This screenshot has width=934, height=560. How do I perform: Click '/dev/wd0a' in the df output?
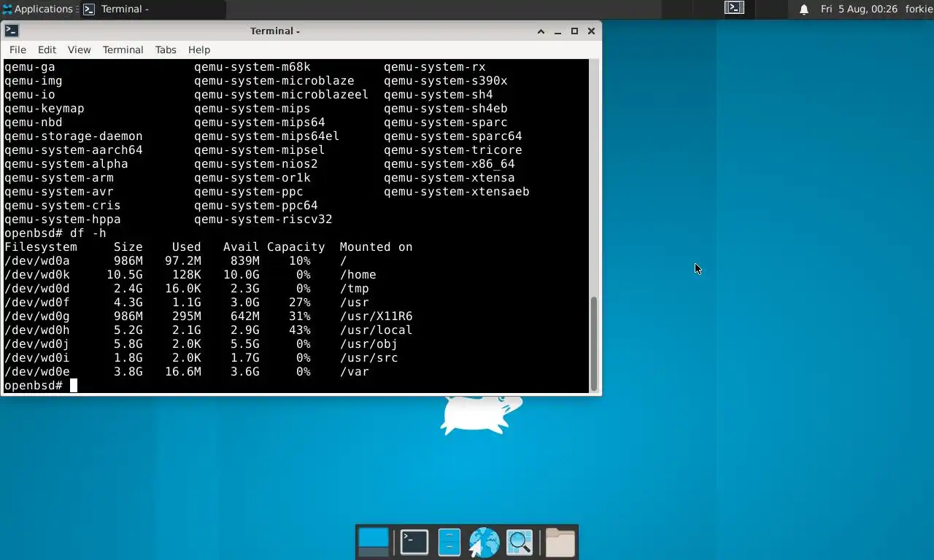point(37,261)
